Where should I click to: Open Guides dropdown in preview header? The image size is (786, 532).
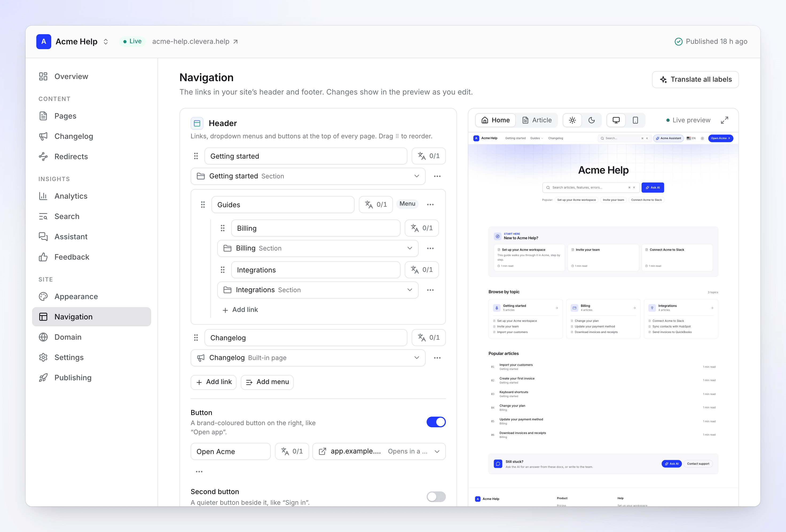point(536,138)
